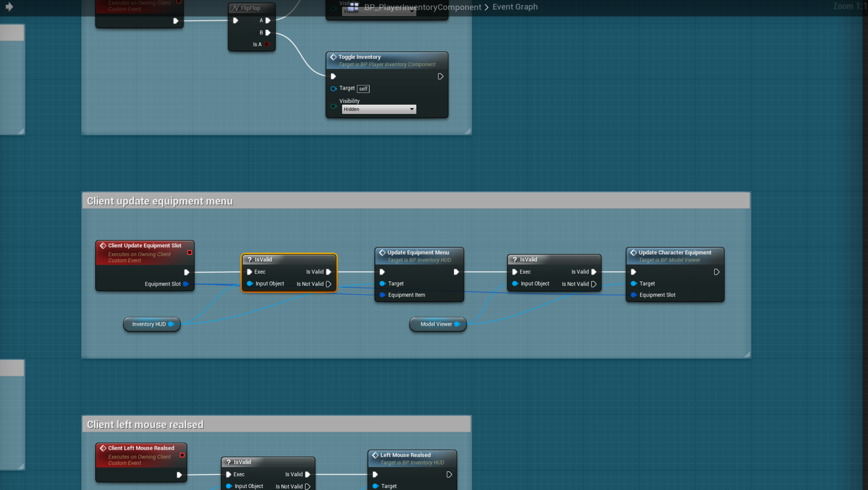Click the Left Mouse Realsed function icon
Image resolution: width=868 pixels, height=490 pixels.
[x=375, y=455]
